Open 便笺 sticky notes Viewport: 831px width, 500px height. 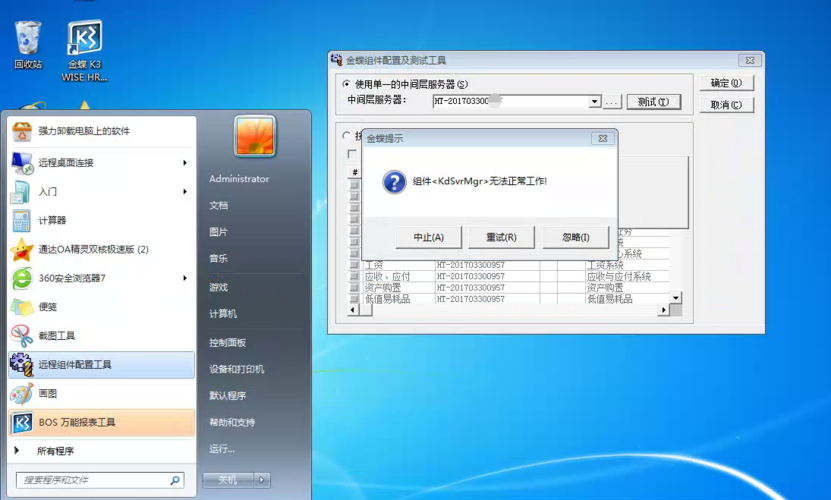coord(102,307)
